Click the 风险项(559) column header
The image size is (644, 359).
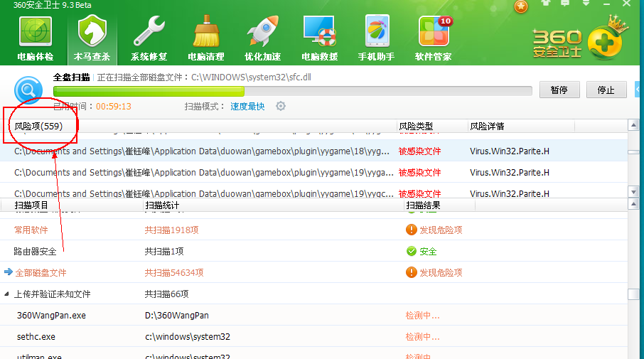tap(38, 127)
